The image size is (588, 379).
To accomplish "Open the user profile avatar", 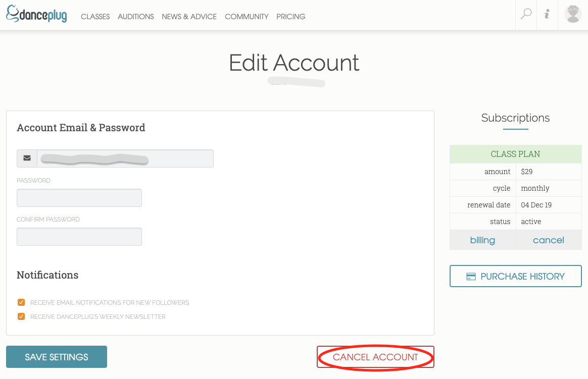I will tap(573, 14).
